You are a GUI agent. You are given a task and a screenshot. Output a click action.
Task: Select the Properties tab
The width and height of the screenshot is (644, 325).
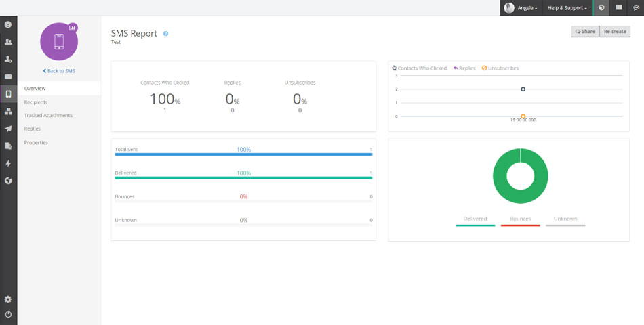point(36,142)
